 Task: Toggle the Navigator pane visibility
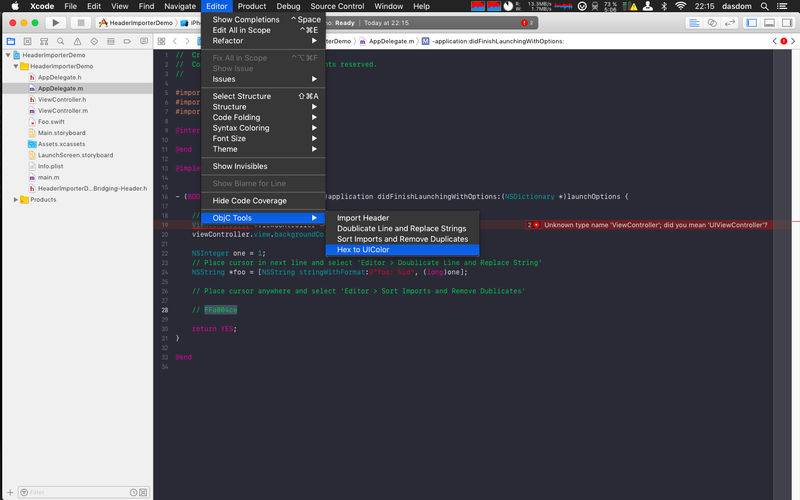(x=752, y=23)
